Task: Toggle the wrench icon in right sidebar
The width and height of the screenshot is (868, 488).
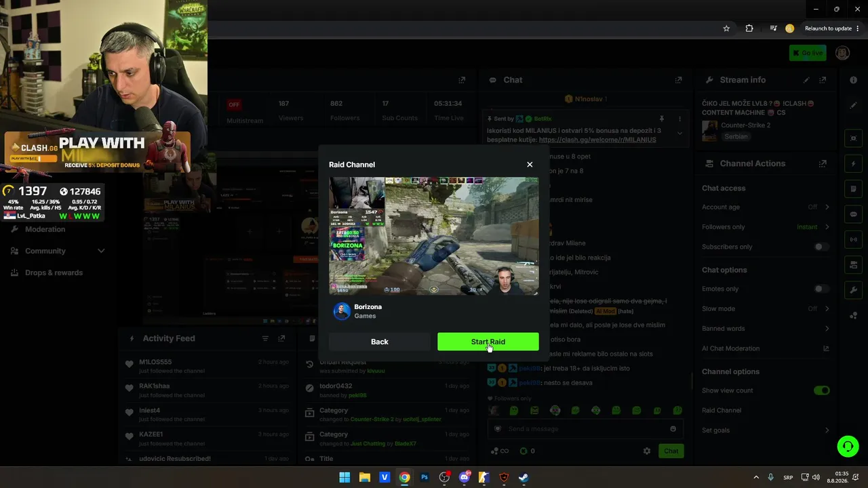Action: [x=853, y=290]
